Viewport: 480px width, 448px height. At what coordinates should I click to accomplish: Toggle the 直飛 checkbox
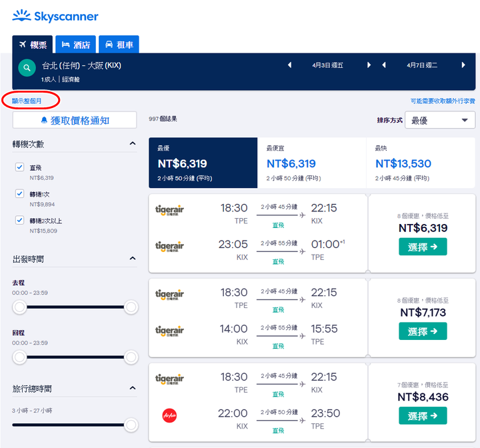[19, 167]
